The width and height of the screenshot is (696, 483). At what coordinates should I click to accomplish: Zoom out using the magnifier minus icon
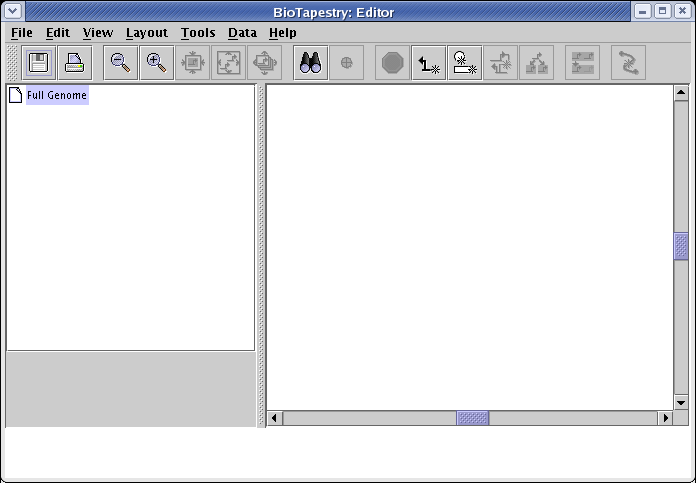tap(120, 63)
